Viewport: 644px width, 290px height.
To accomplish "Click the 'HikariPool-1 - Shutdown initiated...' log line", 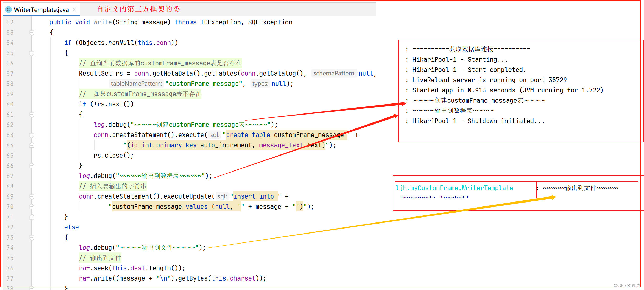I will coord(478,121).
